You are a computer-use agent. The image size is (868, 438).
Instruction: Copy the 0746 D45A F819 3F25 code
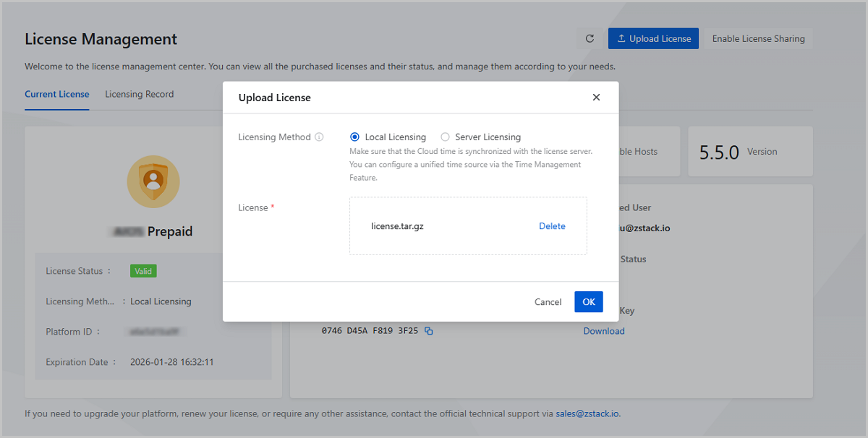click(x=429, y=331)
